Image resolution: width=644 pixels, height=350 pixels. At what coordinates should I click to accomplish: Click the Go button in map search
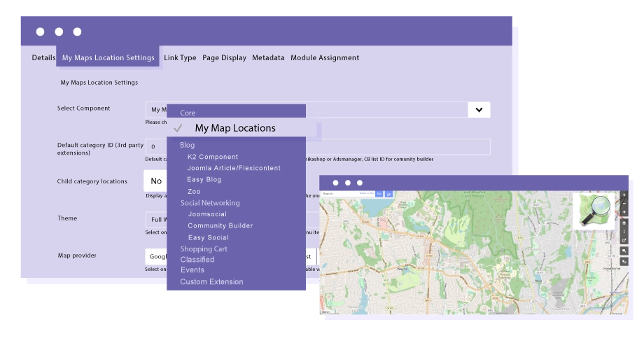click(x=379, y=194)
